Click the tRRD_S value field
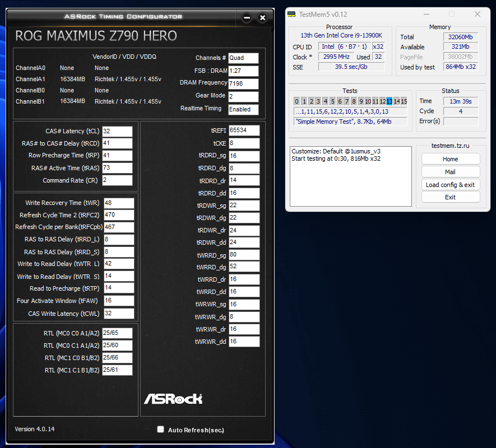 pyautogui.click(x=119, y=251)
